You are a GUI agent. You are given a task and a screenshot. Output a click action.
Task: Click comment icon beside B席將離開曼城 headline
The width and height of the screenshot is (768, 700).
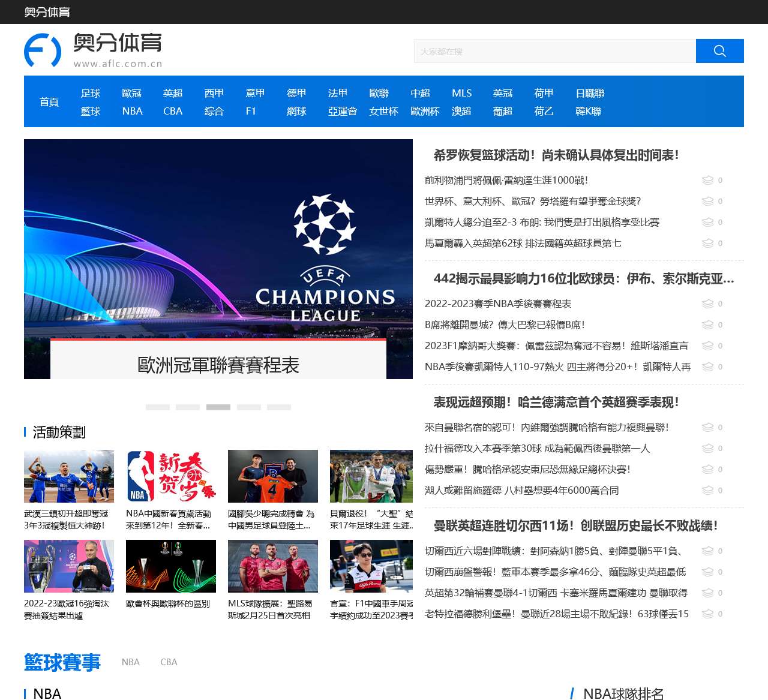tap(707, 325)
